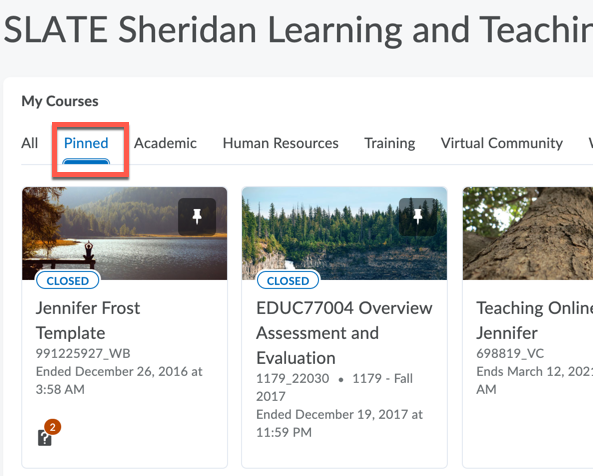Select the Pinned tab

(x=86, y=143)
